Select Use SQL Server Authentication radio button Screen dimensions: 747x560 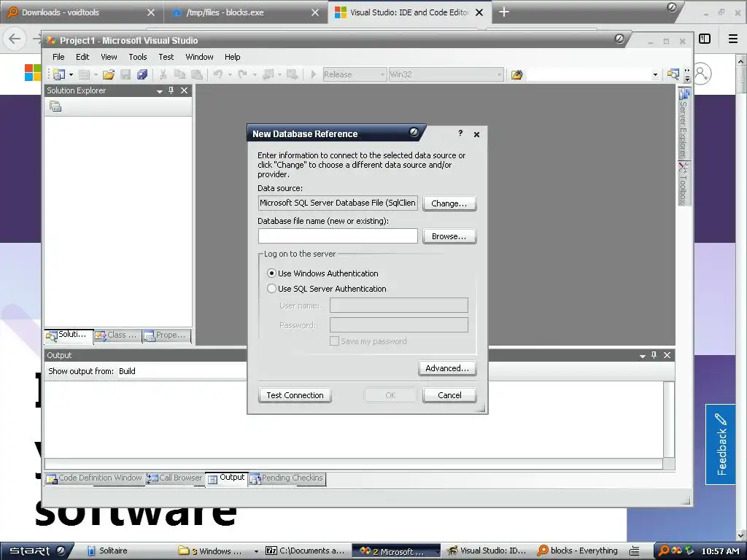pyautogui.click(x=271, y=289)
